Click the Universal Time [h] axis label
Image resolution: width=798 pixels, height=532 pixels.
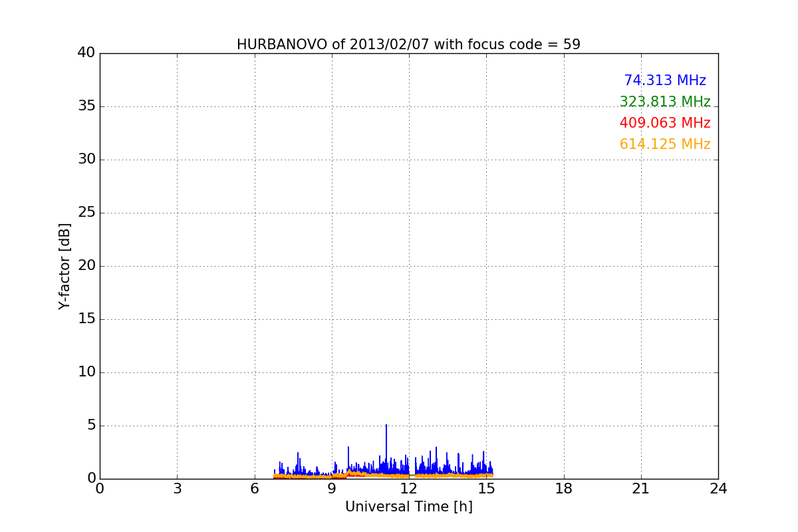(x=408, y=507)
